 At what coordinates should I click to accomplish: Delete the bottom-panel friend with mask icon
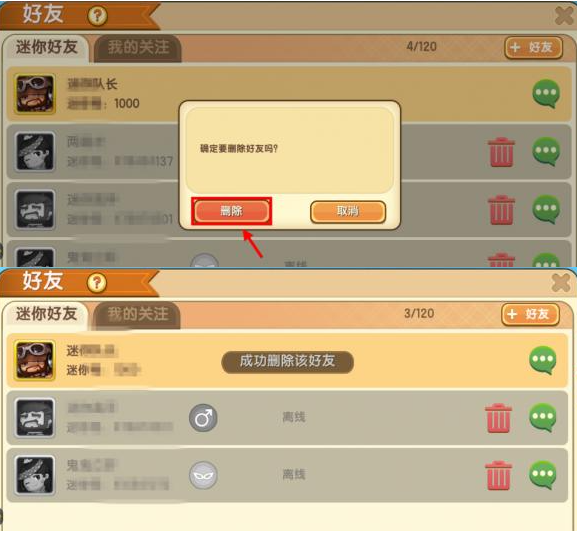[x=498, y=475]
